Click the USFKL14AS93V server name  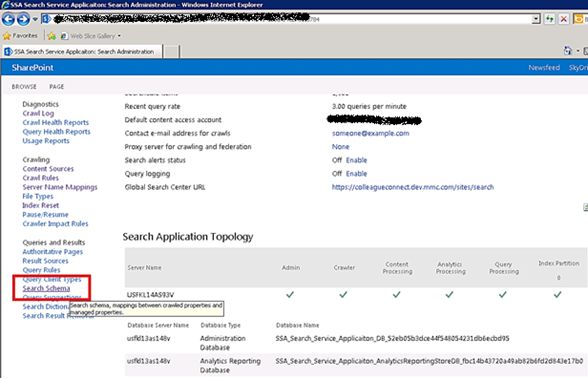pos(150,295)
